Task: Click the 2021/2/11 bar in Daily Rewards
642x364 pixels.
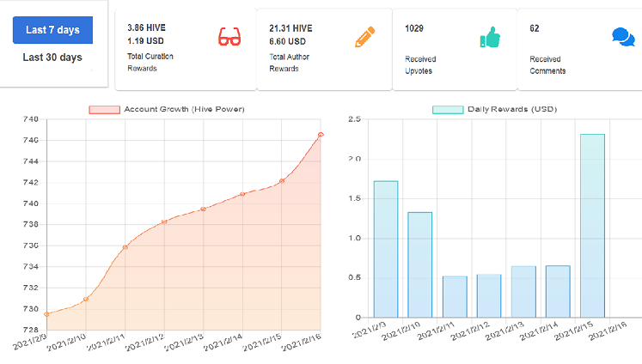Action: point(455,297)
